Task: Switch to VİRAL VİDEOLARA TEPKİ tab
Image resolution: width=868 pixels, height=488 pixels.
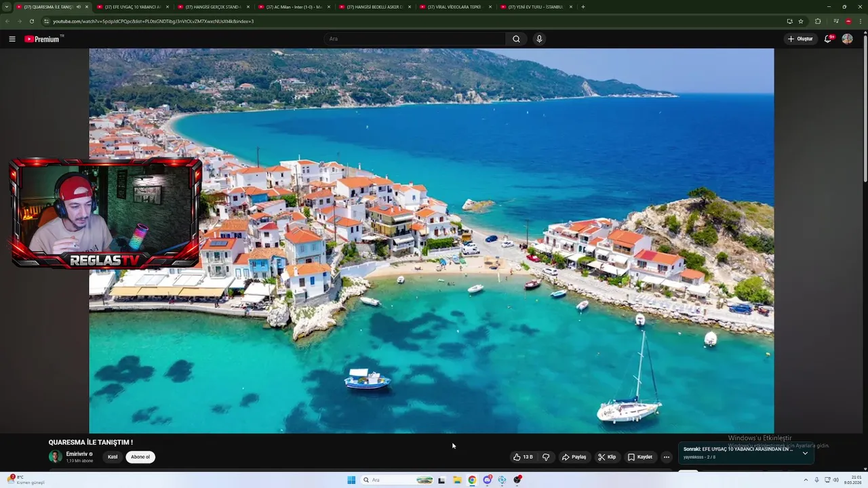Action: click(455, 7)
